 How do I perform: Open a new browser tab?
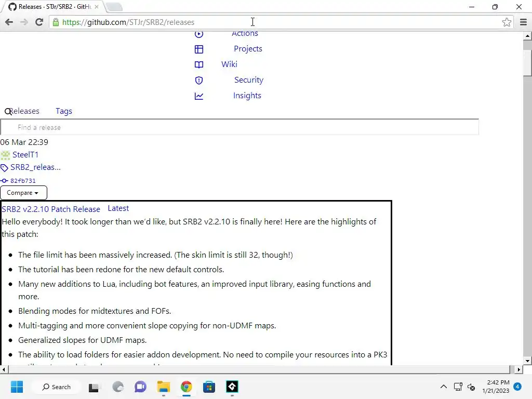point(114,7)
